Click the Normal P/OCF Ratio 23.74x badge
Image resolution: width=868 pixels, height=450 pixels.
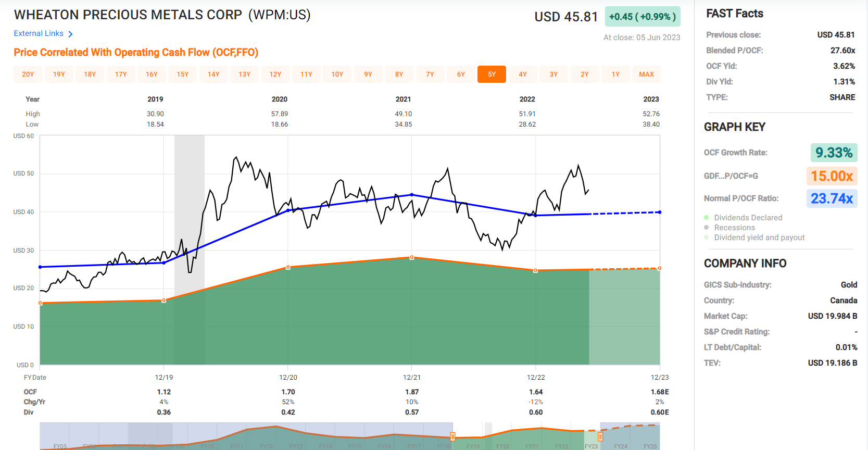832,198
